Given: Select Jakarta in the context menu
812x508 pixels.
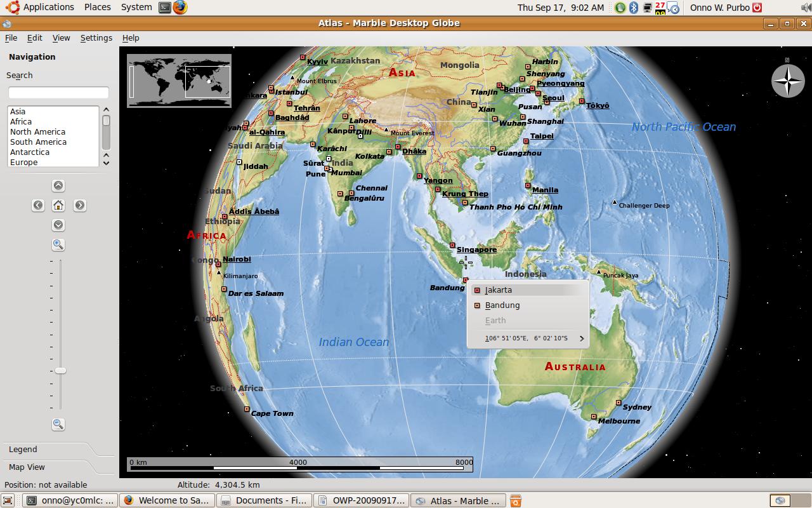Looking at the screenshot, I should point(499,290).
